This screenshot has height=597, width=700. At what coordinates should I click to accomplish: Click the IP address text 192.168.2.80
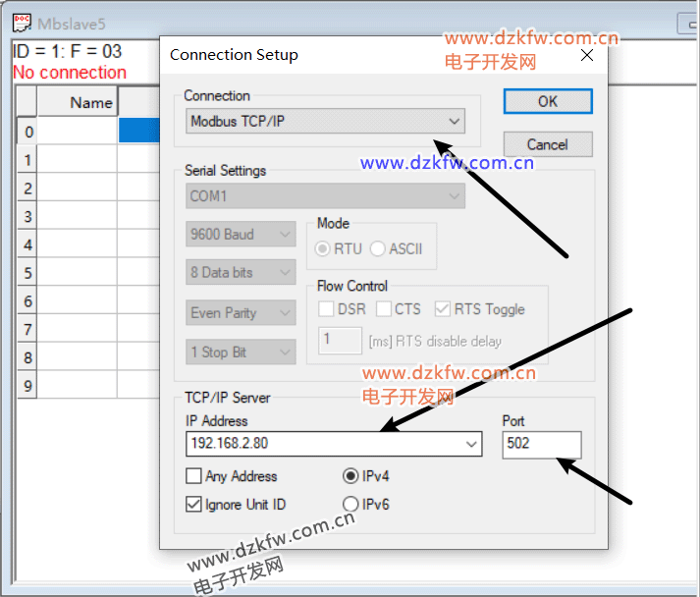(229, 444)
